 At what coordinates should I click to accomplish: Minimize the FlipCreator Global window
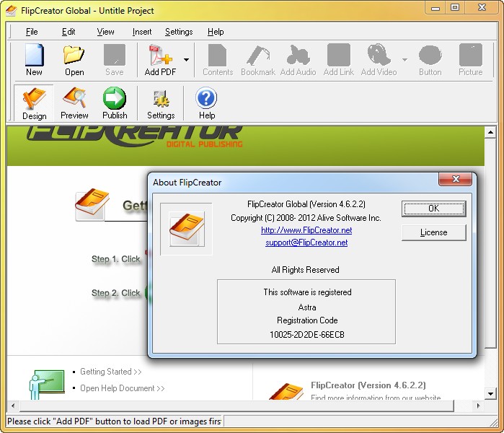coord(436,8)
